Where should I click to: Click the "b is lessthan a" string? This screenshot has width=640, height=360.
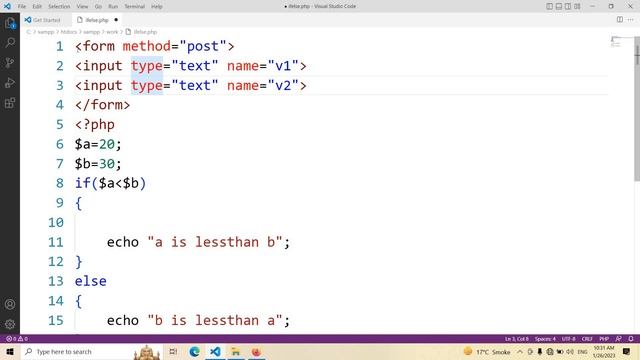pyautogui.click(x=215, y=320)
